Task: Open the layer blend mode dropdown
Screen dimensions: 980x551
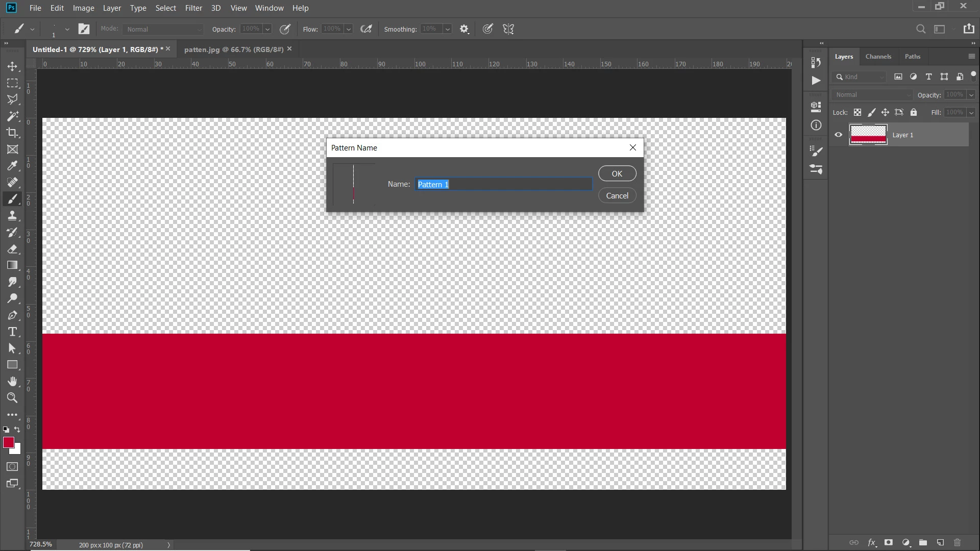Action: coord(872,95)
